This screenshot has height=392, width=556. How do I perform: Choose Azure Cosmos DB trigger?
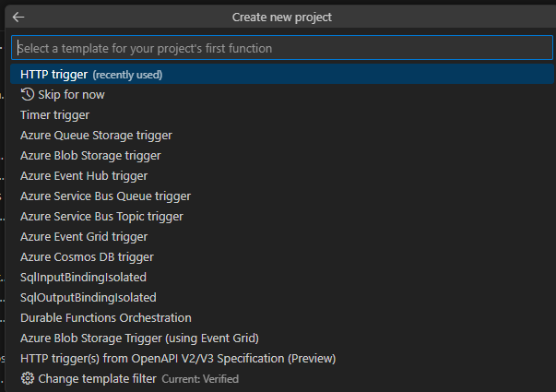point(87,257)
